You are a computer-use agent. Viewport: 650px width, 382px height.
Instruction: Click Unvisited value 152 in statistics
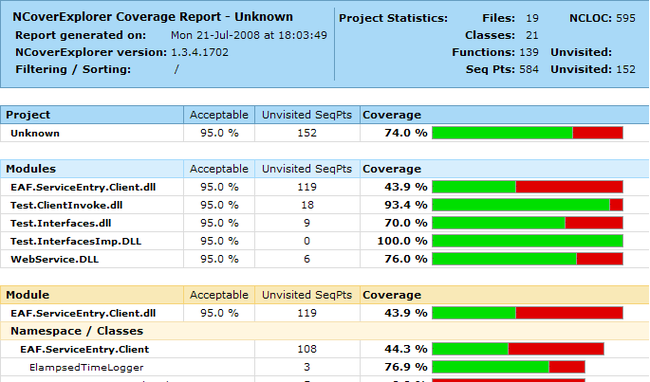point(626,69)
